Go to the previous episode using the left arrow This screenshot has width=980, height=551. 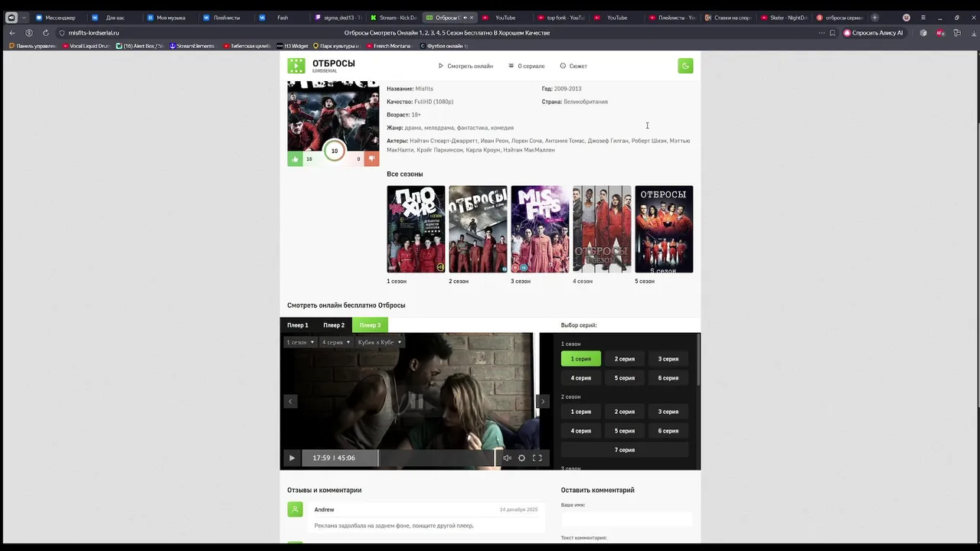point(289,401)
